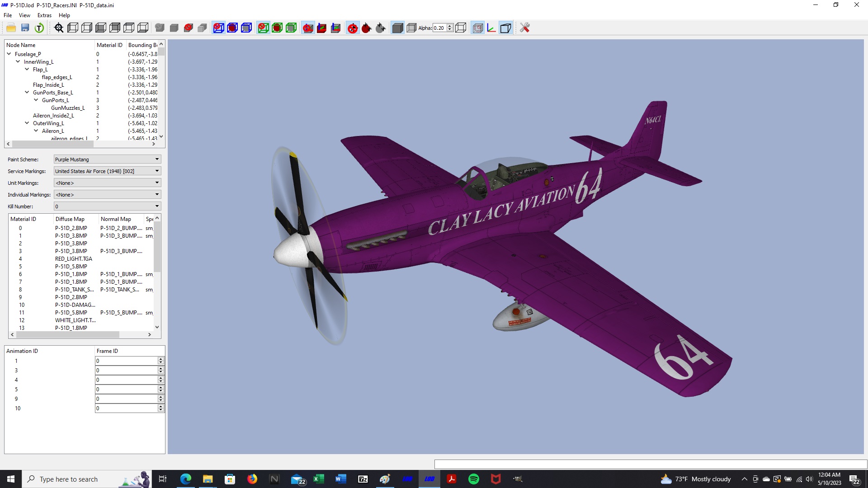Step the Alpha value spinner
The image size is (868, 488).
(450, 28)
